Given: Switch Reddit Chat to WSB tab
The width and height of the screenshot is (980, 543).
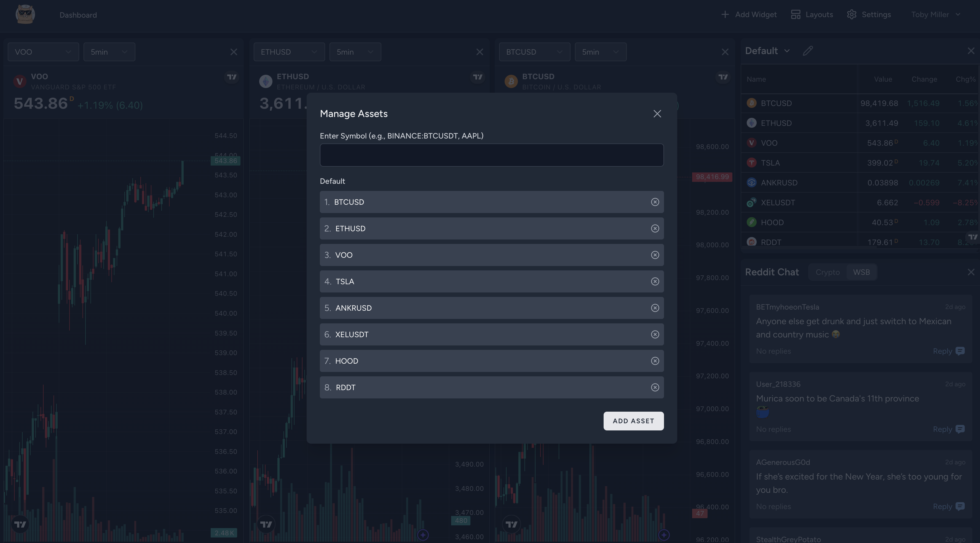Looking at the screenshot, I should click(x=861, y=272).
